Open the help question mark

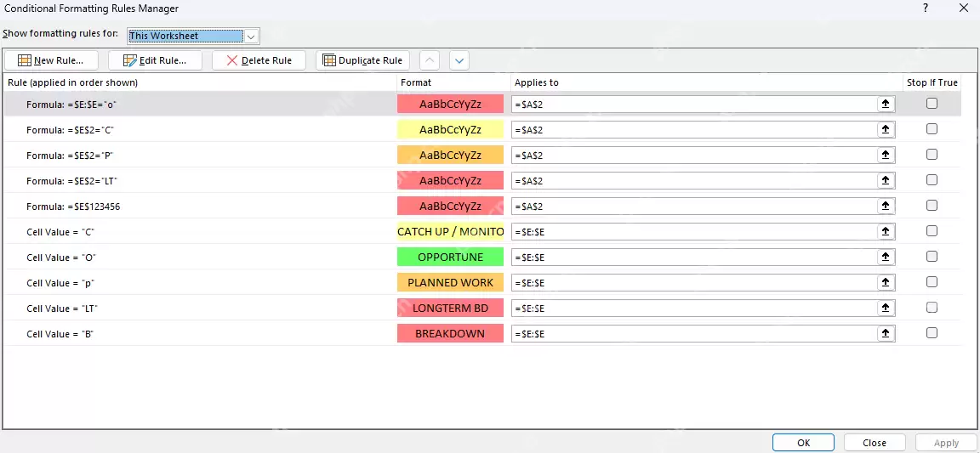click(925, 8)
